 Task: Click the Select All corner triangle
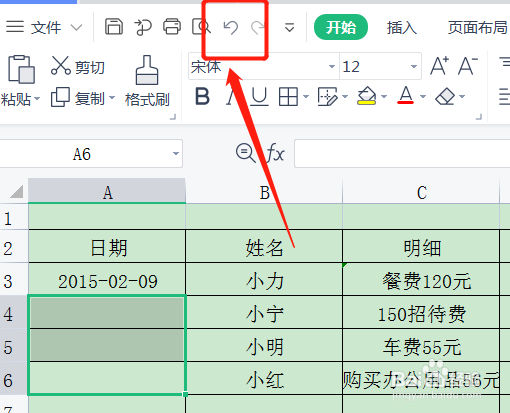pyautogui.click(x=16, y=191)
